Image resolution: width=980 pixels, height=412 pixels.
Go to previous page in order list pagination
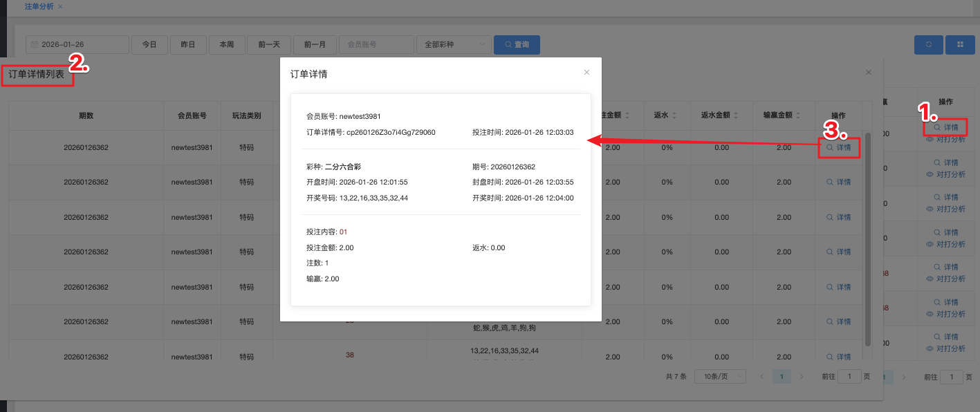click(x=761, y=376)
